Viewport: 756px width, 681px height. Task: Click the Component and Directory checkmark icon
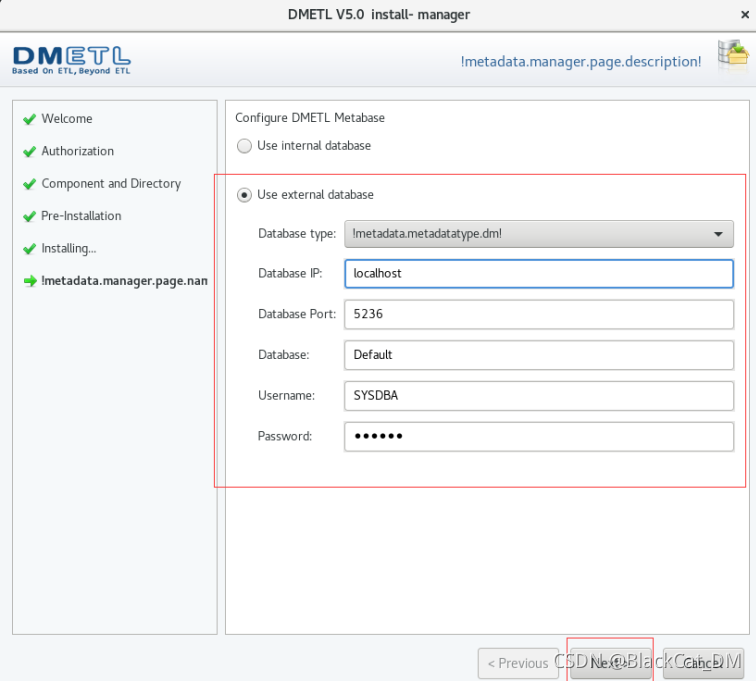[x=29, y=184]
